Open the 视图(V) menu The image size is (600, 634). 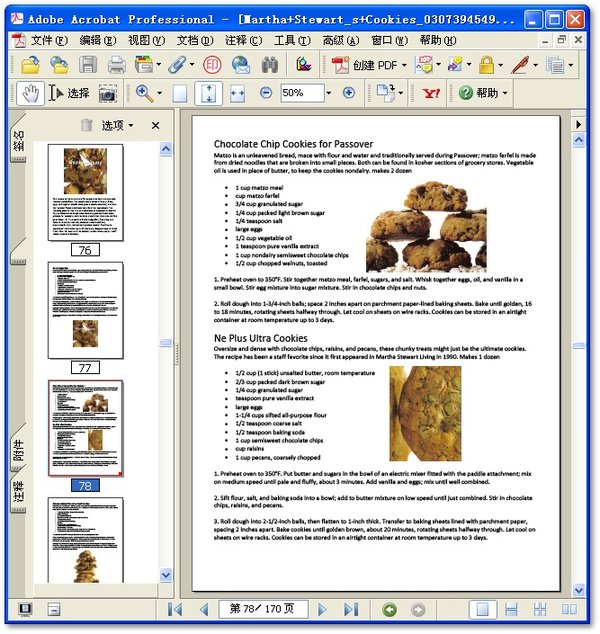coord(146,40)
